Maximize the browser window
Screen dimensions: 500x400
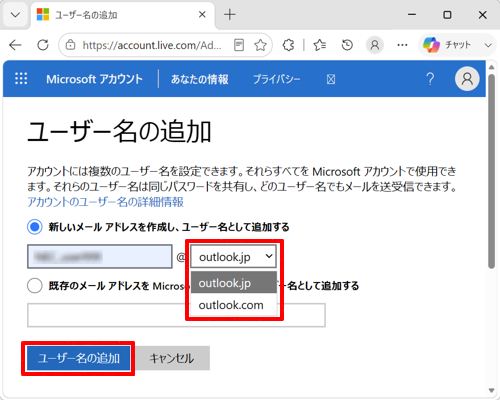click(x=447, y=15)
